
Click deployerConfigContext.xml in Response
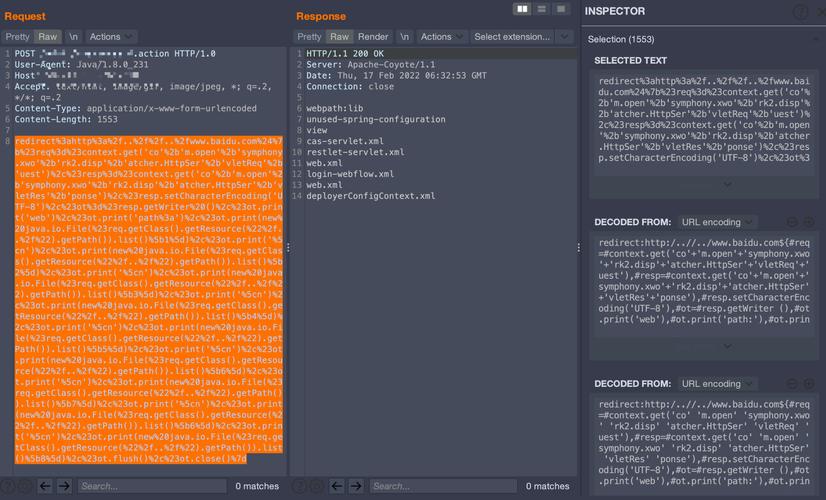[370, 196]
